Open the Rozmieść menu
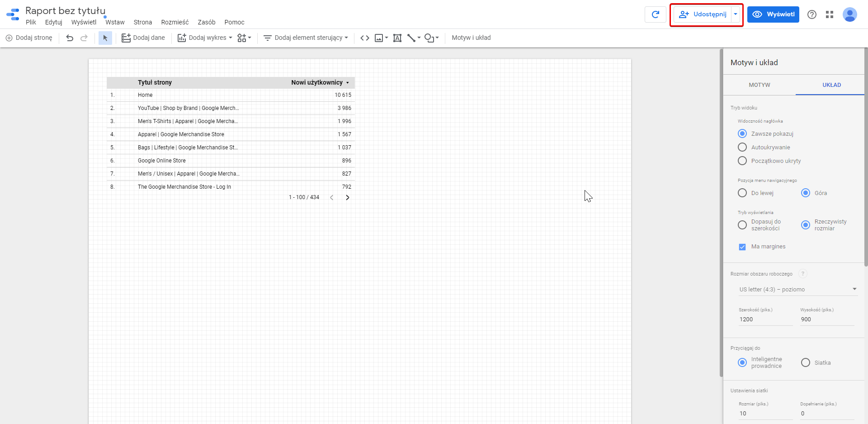Screen dimensions: 868x424 (x=175, y=22)
